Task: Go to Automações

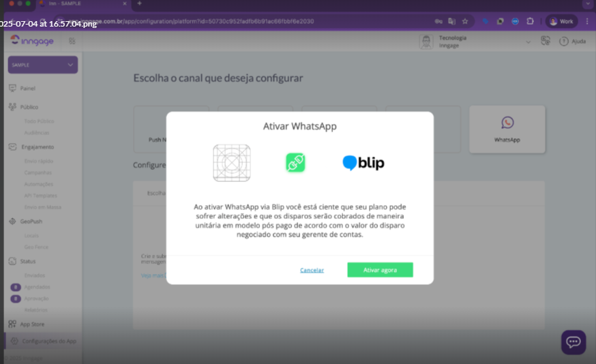Action: pyautogui.click(x=38, y=184)
